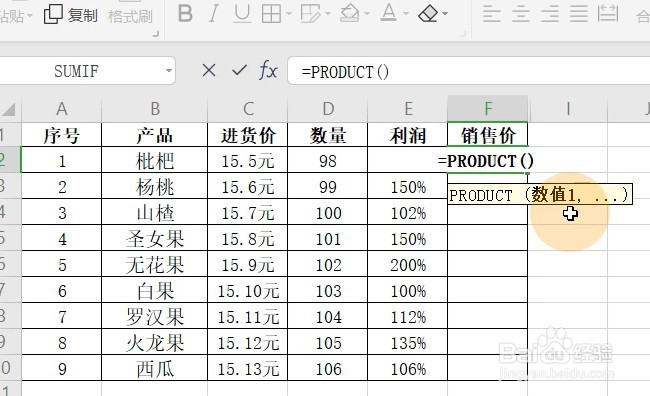Justify text alignment

coord(579,14)
